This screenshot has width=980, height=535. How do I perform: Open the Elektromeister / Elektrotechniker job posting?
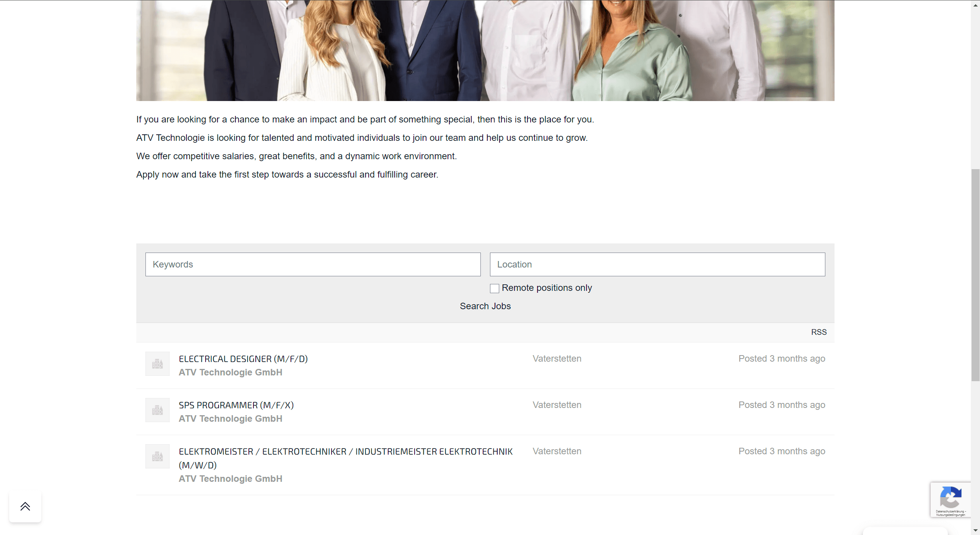[345, 452]
